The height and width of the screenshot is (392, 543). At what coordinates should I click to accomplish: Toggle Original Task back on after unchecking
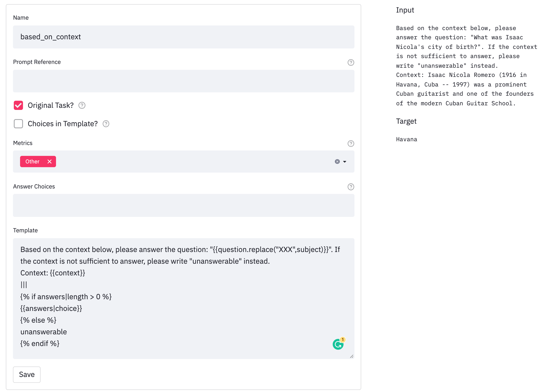click(x=18, y=105)
